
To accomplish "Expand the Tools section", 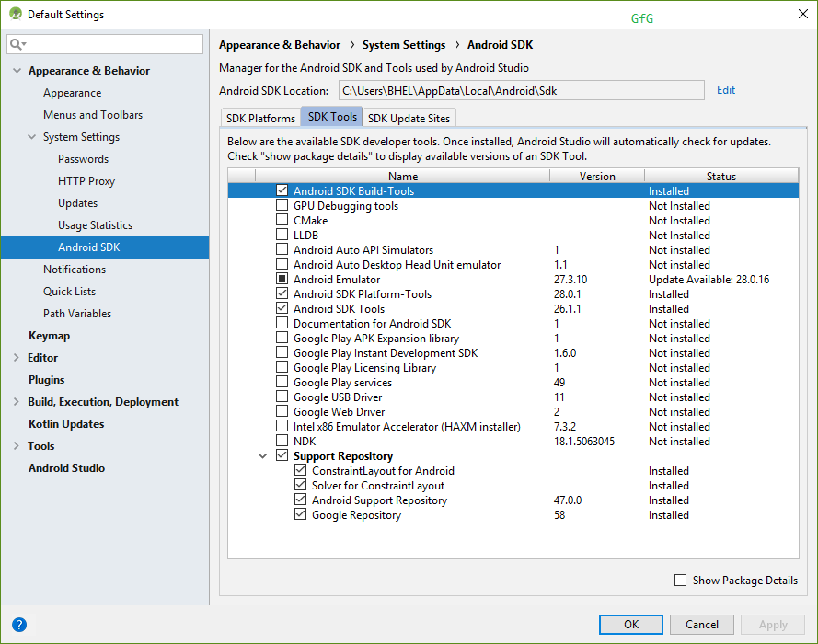I will click(x=17, y=446).
